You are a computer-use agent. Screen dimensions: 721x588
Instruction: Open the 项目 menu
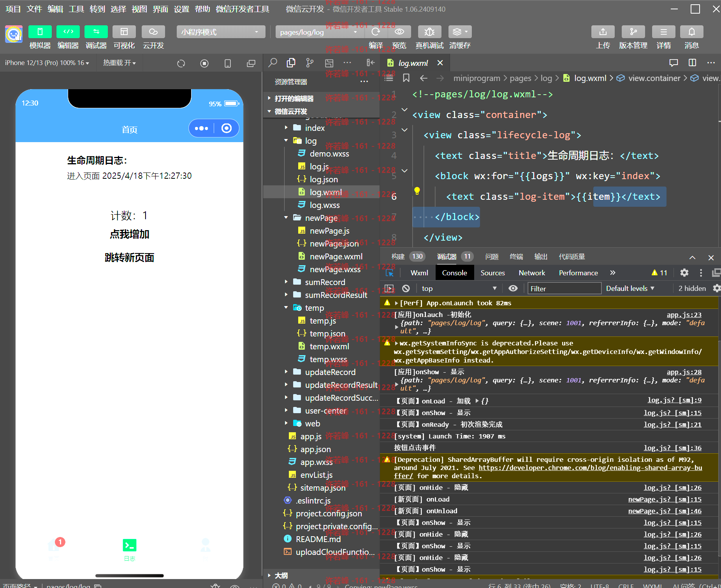tap(13, 9)
